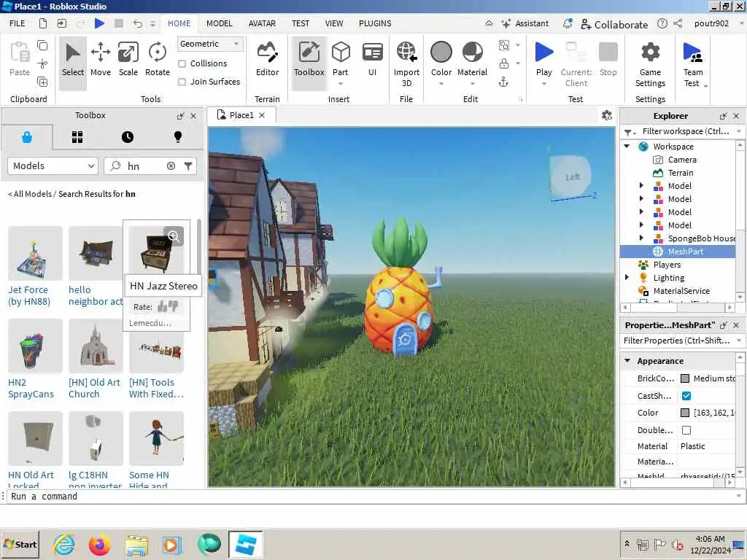Select Terrain in Explorer
Screen dimensions: 747x560
coord(681,173)
